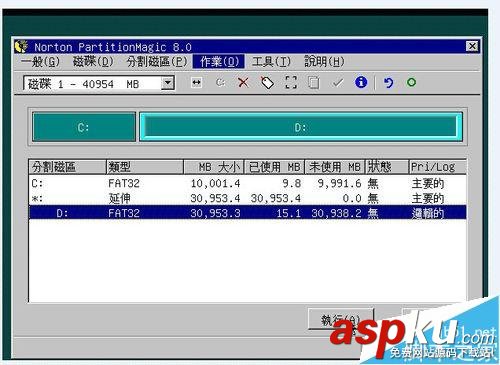This screenshot has height=365, width=500.
Task: Select the D: block in disk map
Action: coord(301,127)
